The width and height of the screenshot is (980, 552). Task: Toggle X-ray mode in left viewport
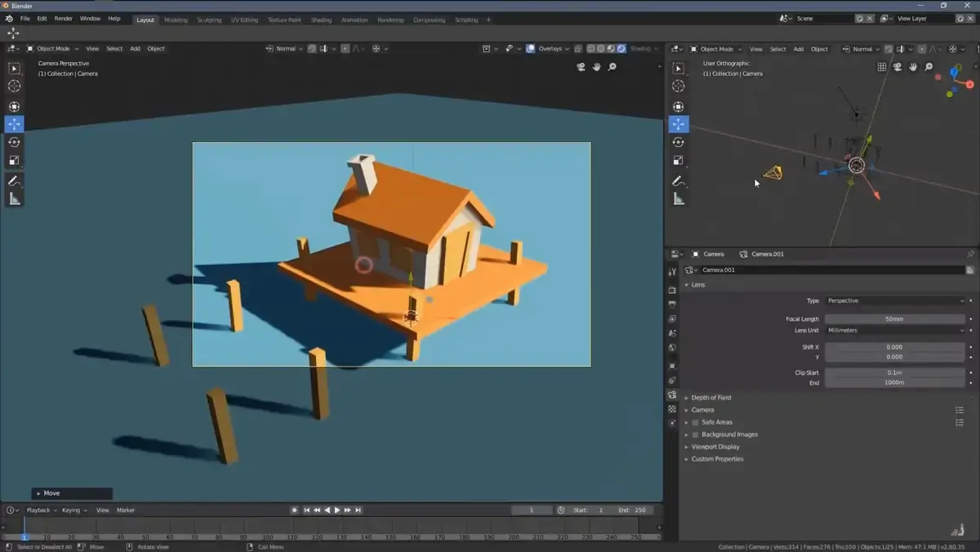[578, 48]
